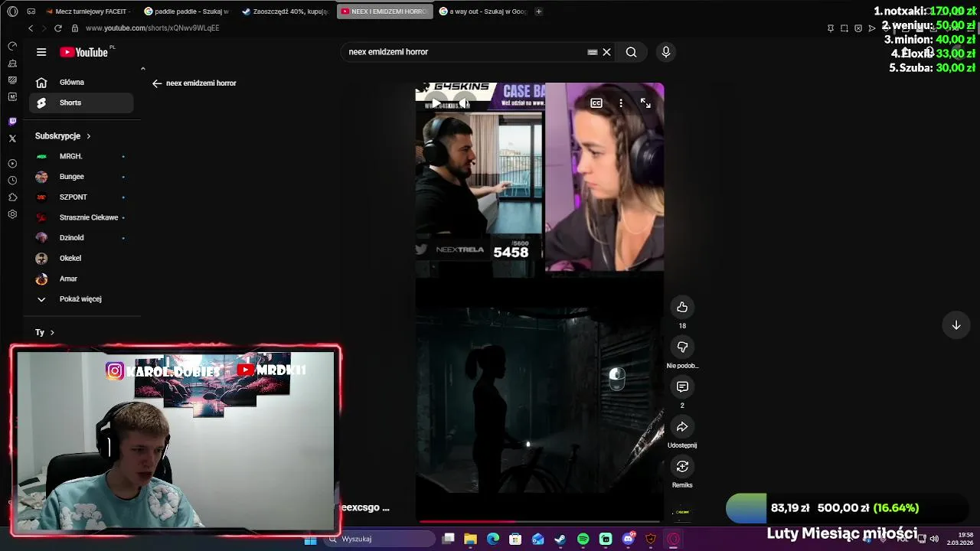Open a new browser tab
This screenshot has width=980, height=551.
point(538,11)
